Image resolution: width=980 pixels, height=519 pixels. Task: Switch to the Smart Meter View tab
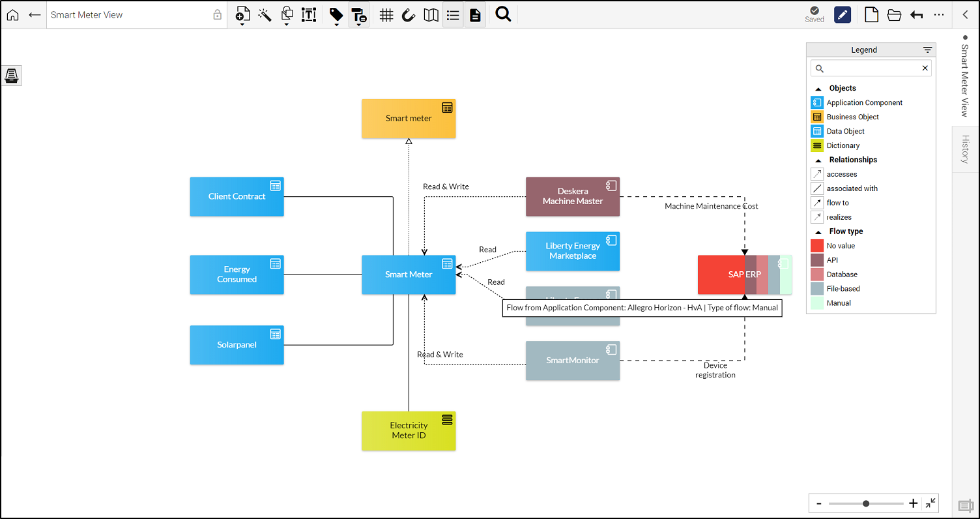(966, 76)
